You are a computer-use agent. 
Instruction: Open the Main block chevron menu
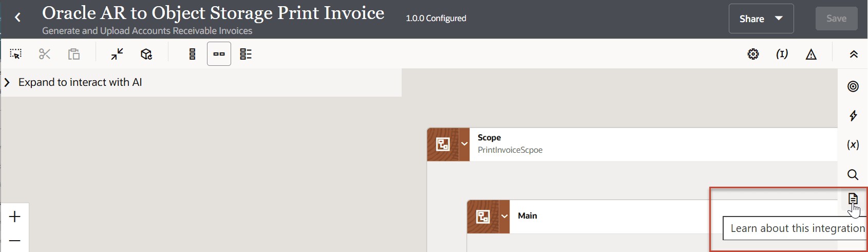504,216
